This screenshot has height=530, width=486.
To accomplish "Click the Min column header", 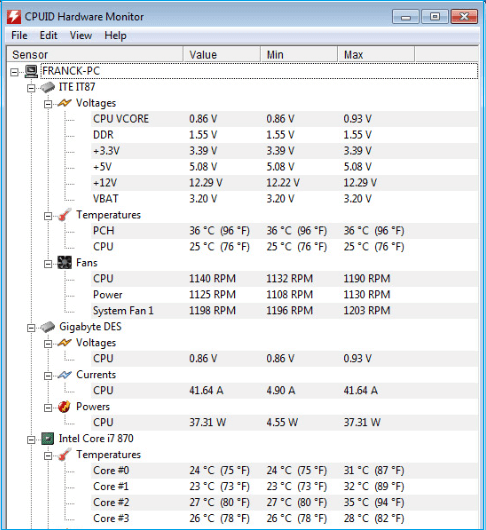I will [x=299, y=54].
